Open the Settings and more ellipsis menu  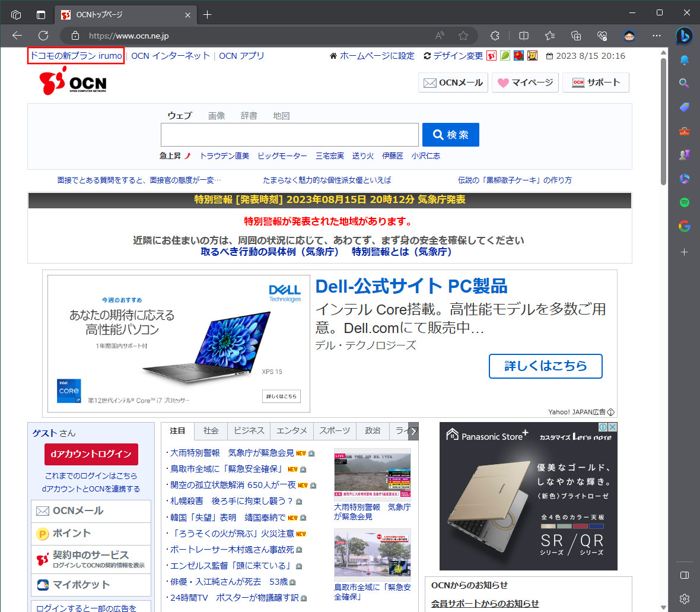pos(656,36)
